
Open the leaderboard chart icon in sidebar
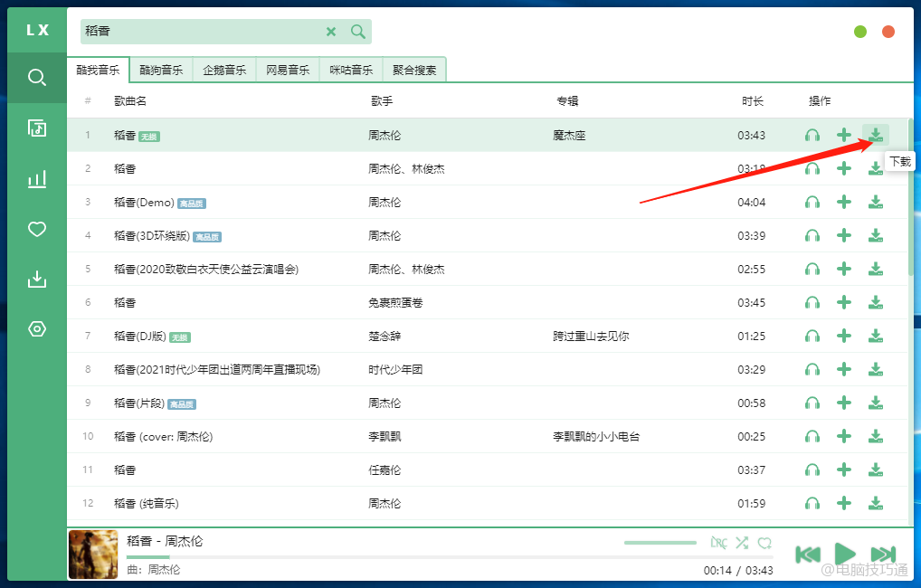36,179
